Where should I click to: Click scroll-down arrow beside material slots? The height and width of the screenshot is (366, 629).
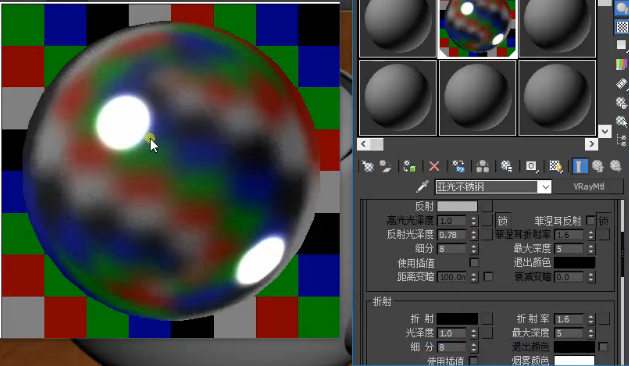(605, 131)
